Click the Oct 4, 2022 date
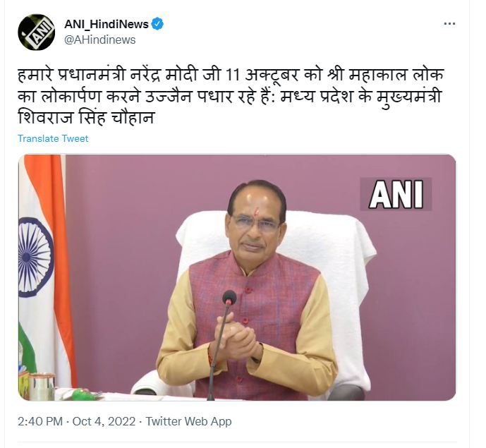This screenshot has height=448, width=486. pyautogui.click(x=104, y=422)
